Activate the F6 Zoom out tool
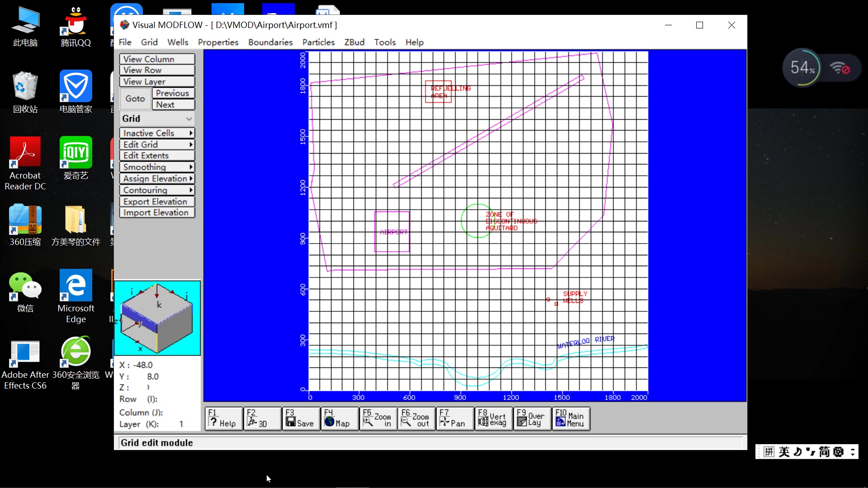 click(x=416, y=418)
